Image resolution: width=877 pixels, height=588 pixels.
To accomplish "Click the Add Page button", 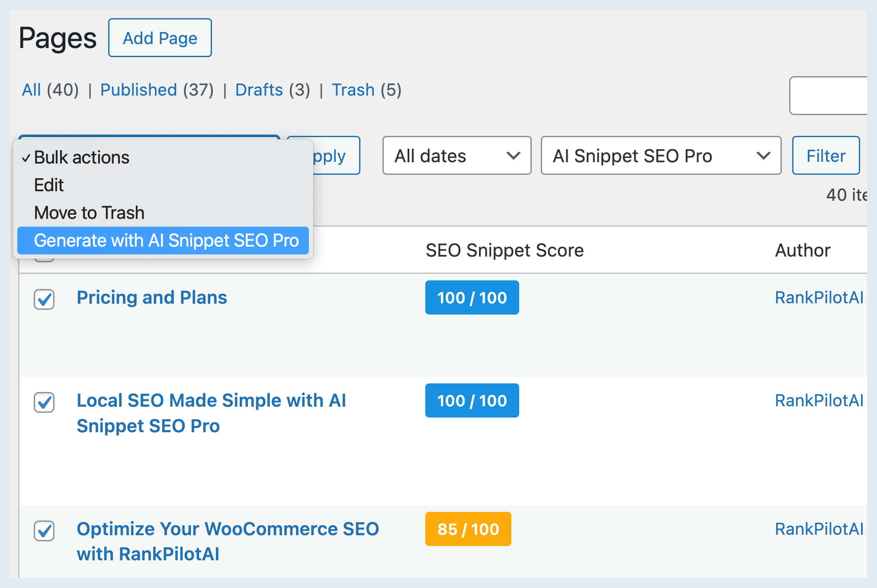I will pyautogui.click(x=160, y=38).
